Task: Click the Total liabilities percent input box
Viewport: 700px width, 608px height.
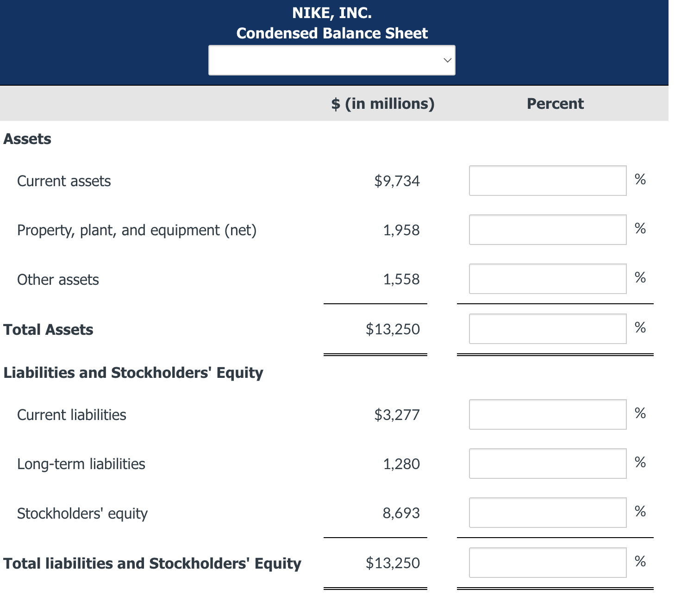Action: pyautogui.click(x=548, y=563)
